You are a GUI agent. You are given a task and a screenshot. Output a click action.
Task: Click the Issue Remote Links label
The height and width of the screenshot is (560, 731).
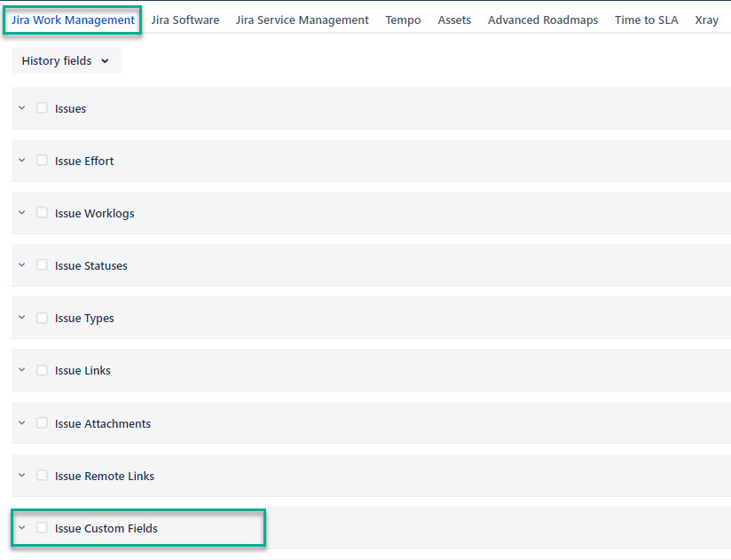(104, 476)
